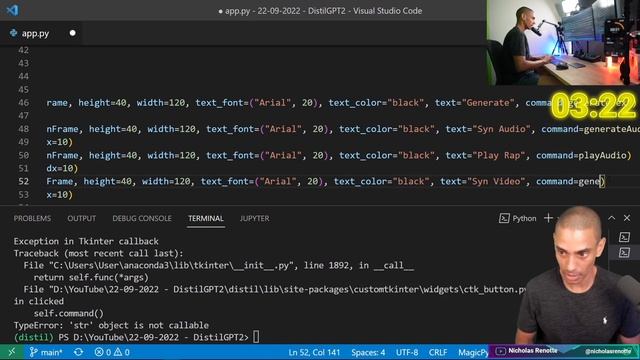Switch to the OUTPUT panel tab
The height and width of the screenshot is (360, 640).
pyautogui.click(x=82, y=218)
